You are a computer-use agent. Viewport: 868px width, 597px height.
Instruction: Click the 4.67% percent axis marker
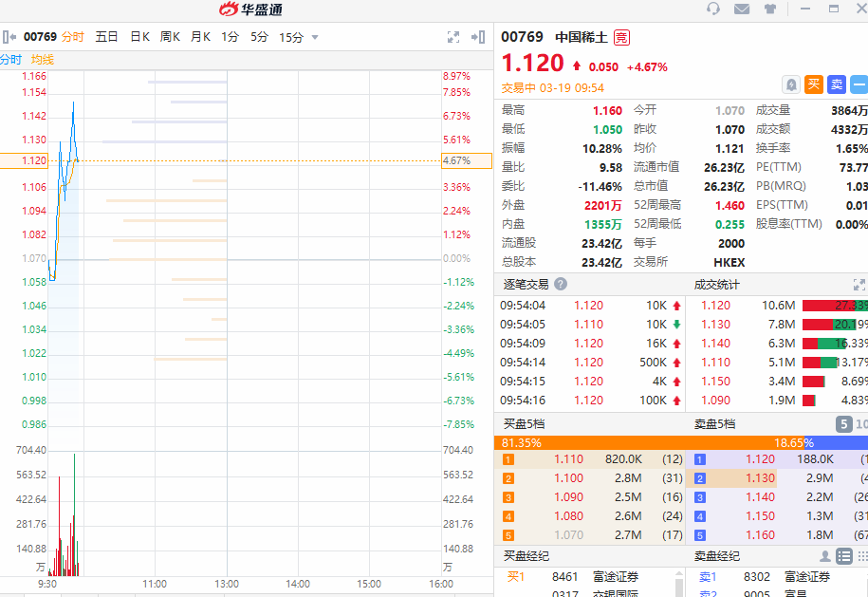point(467,160)
